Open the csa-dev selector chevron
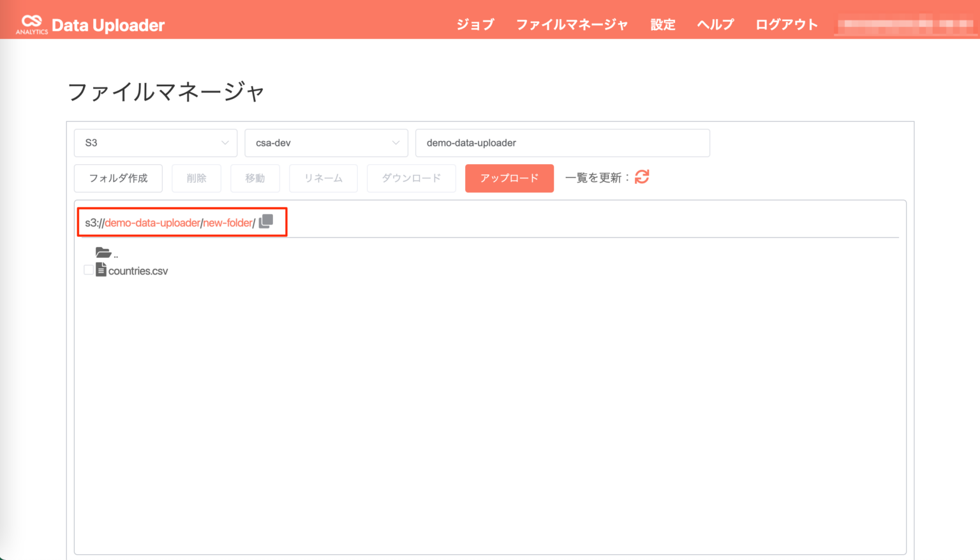 [x=396, y=142]
